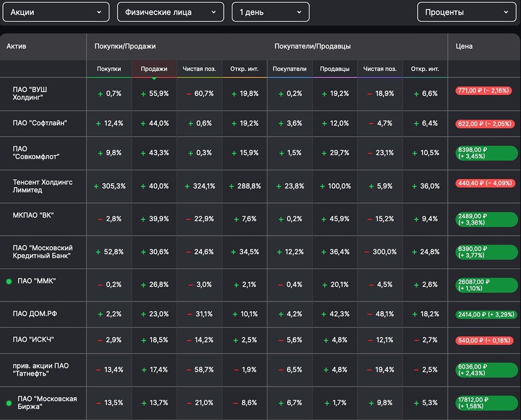
Task: Click the + 52,8% purchases cell
Action: click(109, 252)
